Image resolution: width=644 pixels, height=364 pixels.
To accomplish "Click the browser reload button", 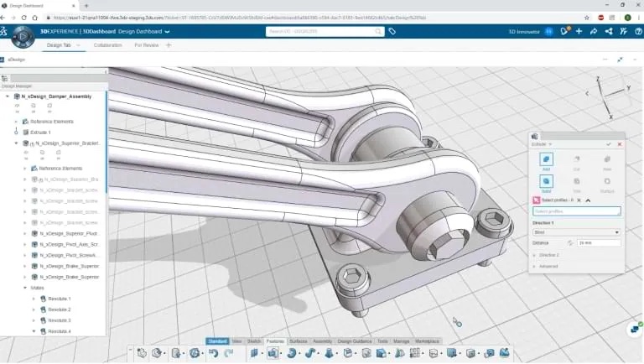I will click(x=23, y=18).
